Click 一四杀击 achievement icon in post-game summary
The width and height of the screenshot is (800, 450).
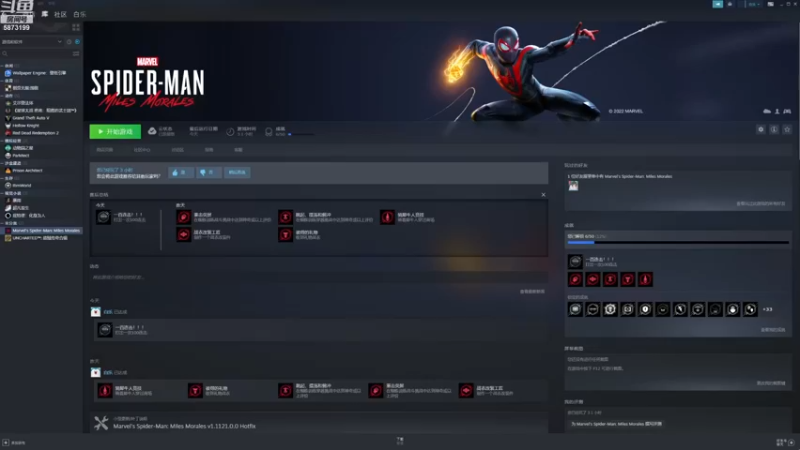click(x=103, y=217)
